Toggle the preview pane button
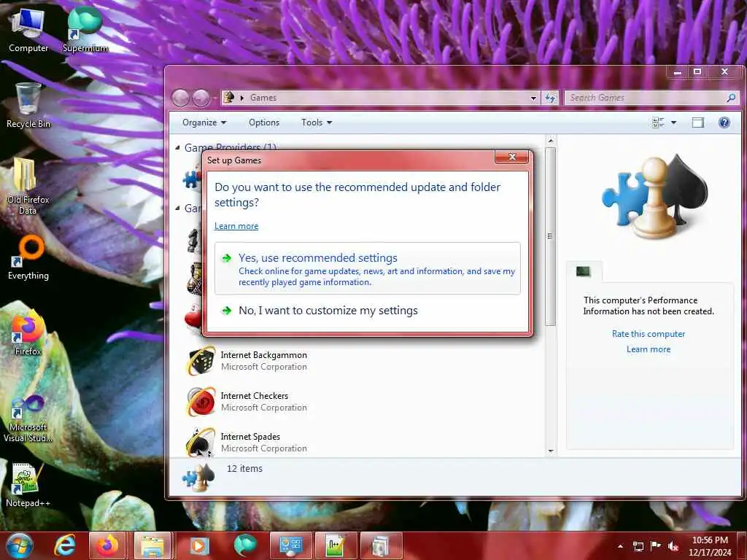This screenshot has width=747, height=560. coord(698,122)
